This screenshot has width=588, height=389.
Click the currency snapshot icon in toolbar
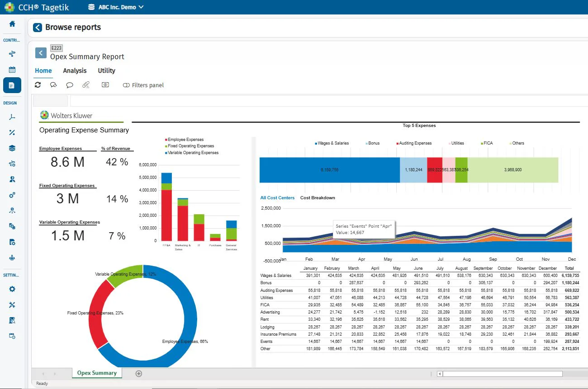click(x=105, y=85)
